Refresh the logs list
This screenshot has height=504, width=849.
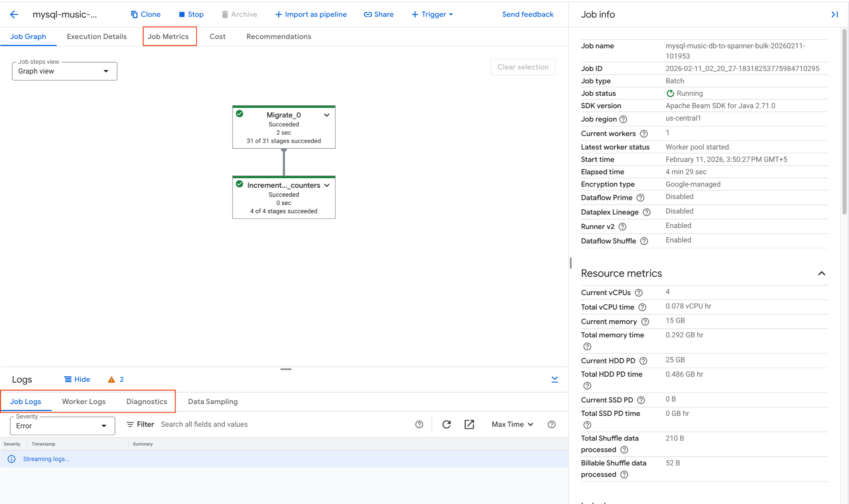446,424
